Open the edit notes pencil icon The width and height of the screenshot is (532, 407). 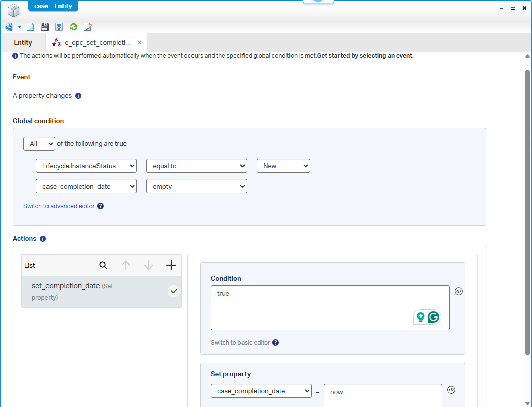(88, 27)
